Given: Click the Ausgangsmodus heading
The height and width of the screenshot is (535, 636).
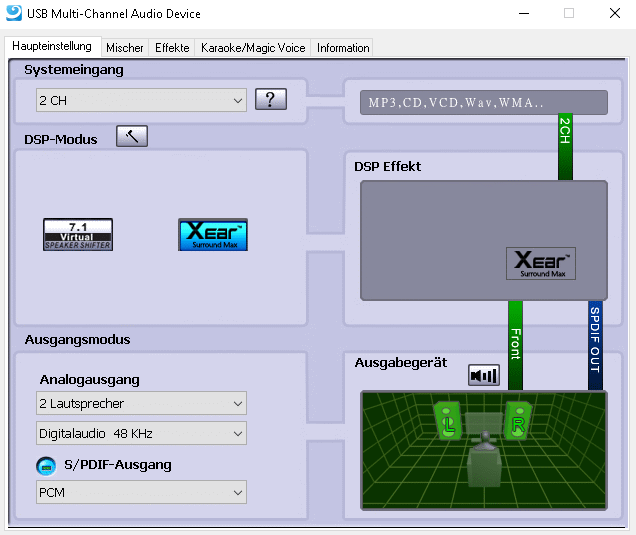Looking at the screenshot, I should (77, 339).
